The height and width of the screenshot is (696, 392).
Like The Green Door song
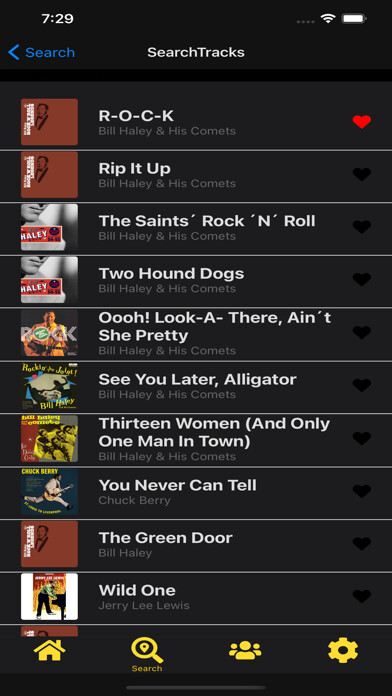361,543
